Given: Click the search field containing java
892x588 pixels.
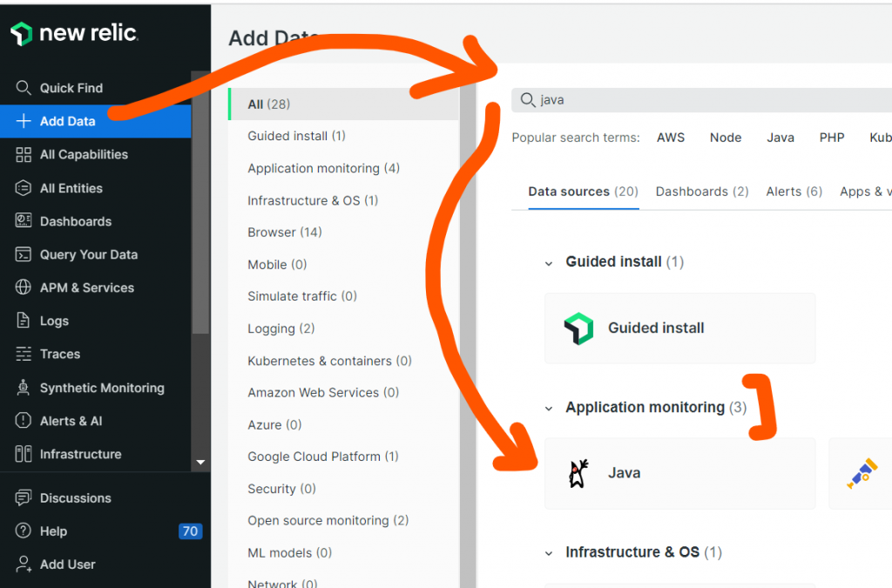Looking at the screenshot, I should coord(697,100).
